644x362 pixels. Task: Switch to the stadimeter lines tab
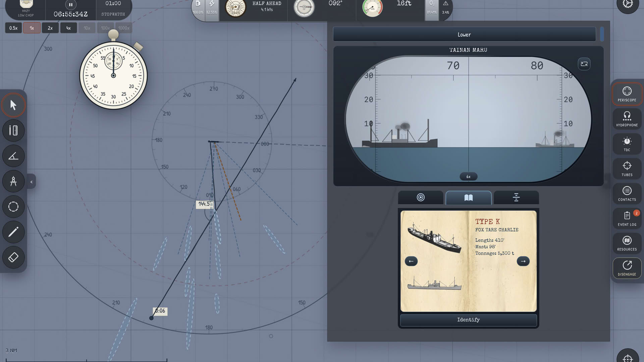pos(516,197)
